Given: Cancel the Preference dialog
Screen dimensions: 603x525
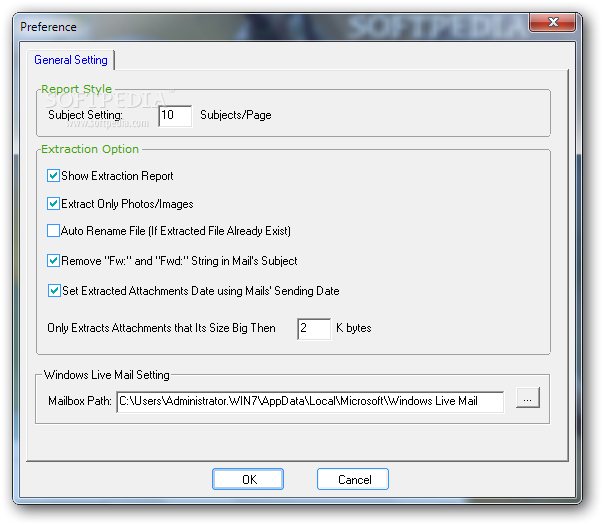Looking at the screenshot, I should pyautogui.click(x=353, y=479).
